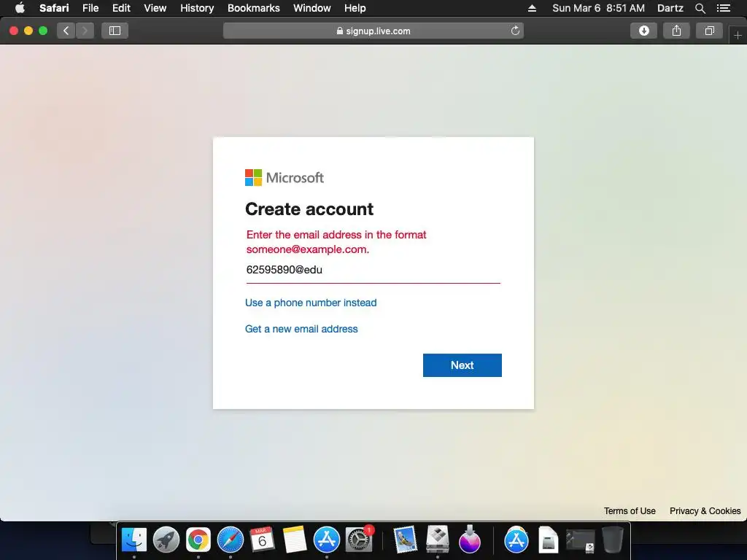The height and width of the screenshot is (560, 747).
Task: Open Google Chrome from the Dock
Action: (x=198, y=540)
